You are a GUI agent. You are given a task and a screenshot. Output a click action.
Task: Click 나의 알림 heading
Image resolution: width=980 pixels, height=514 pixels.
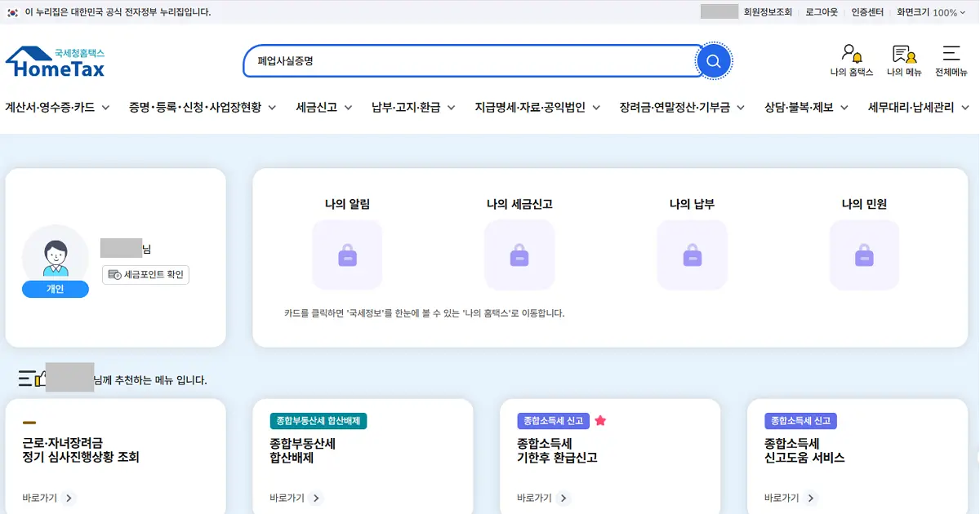(347, 204)
